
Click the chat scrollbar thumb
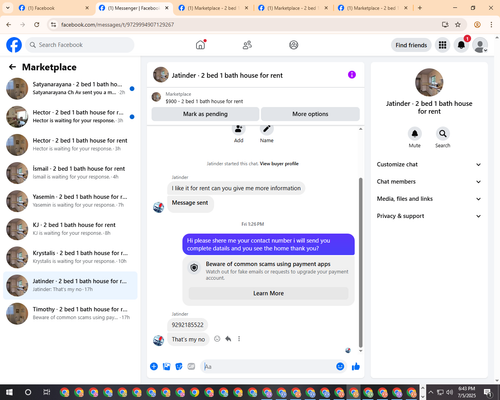click(x=360, y=263)
